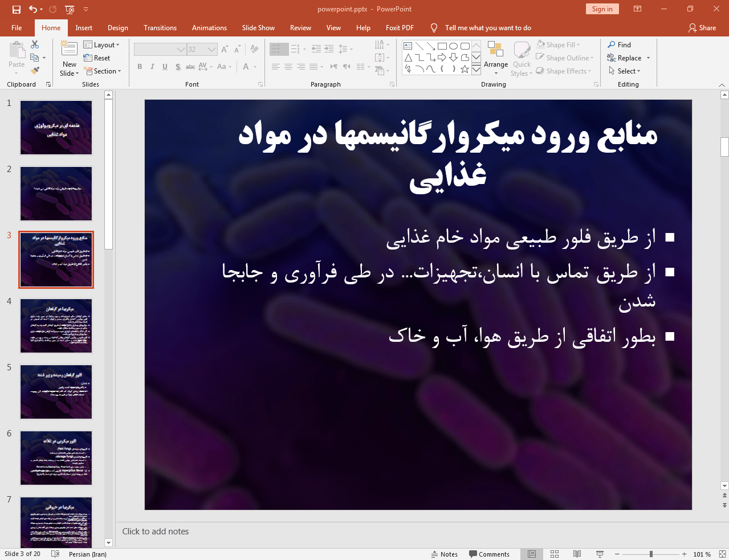Open Comments pane from status bar
Viewport: 729px width, 560px height.
click(x=489, y=554)
